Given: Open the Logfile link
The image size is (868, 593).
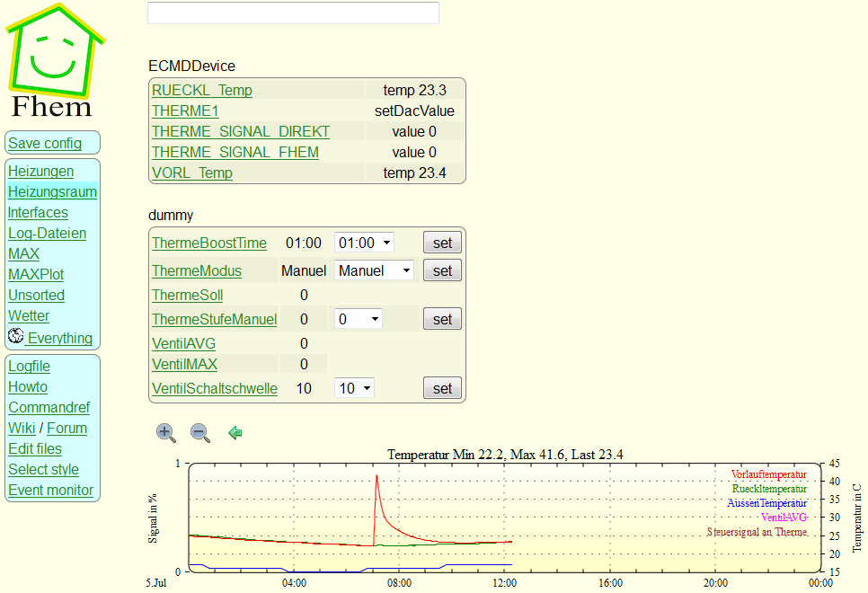Looking at the screenshot, I should pos(30,367).
